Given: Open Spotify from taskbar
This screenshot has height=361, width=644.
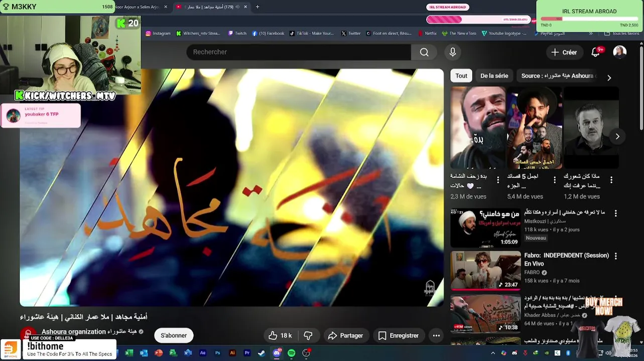Looking at the screenshot, I should 291,353.
